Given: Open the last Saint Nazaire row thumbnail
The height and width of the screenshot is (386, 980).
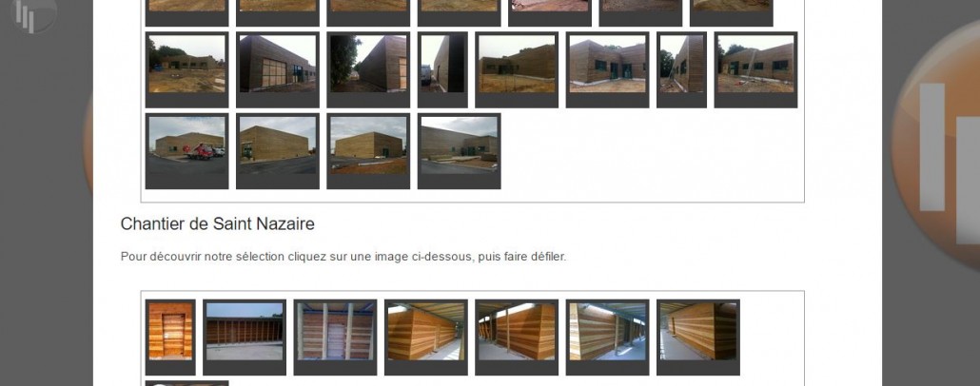Looking at the screenshot, I should [x=698, y=338].
